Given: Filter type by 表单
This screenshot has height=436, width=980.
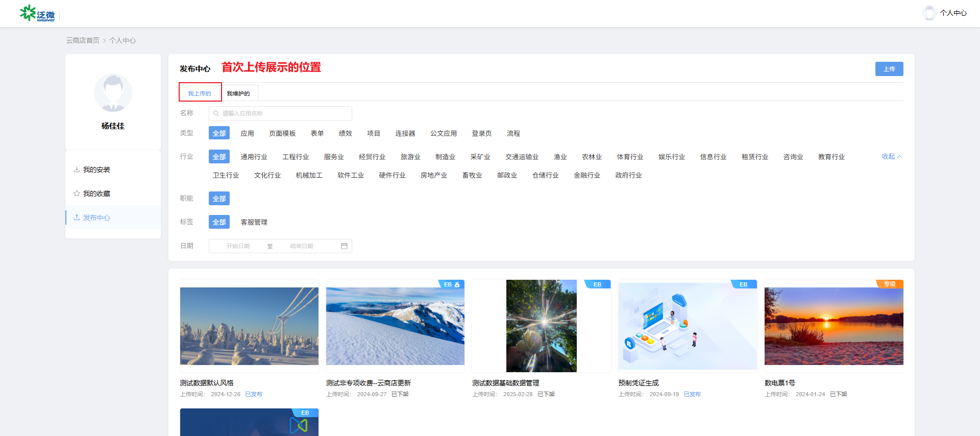Looking at the screenshot, I should [x=317, y=133].
